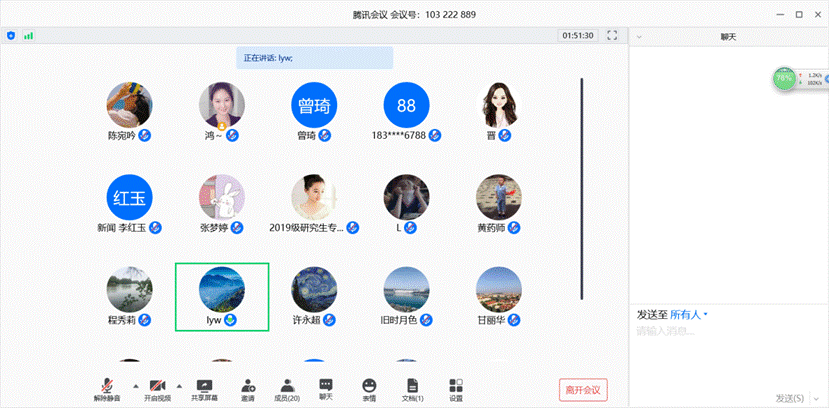Image resolution: width=829 pixels, height=408 pixels.
Task: Expand audio options arrow beside 解除静音
Action: pos(133,384)
